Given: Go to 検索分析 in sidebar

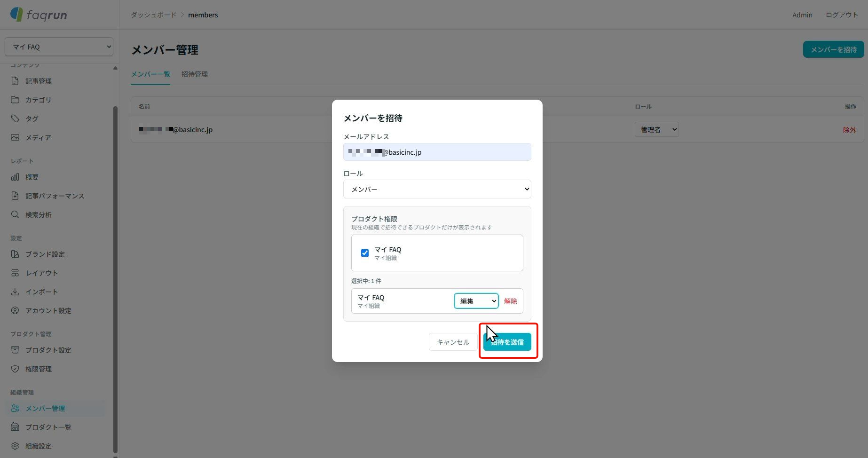Looking at the screenshot, I should pyautogui.click(x=39, y=214).
